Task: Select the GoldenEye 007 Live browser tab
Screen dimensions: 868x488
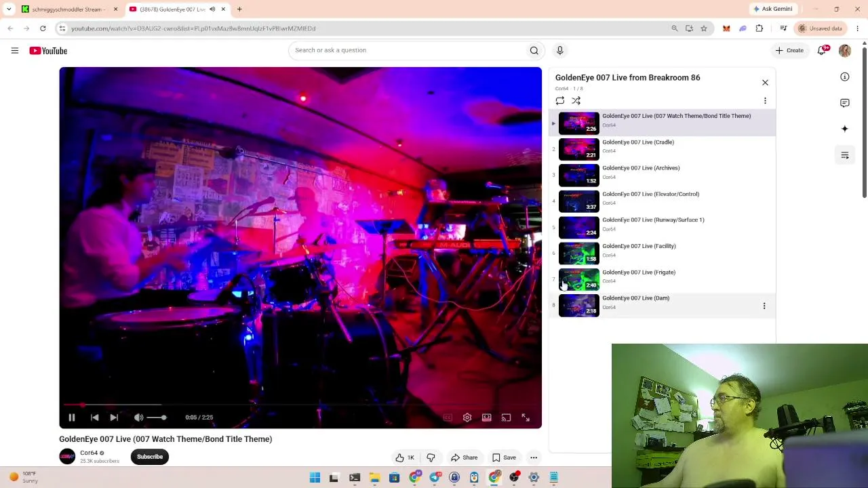Action: click(177, 9)
